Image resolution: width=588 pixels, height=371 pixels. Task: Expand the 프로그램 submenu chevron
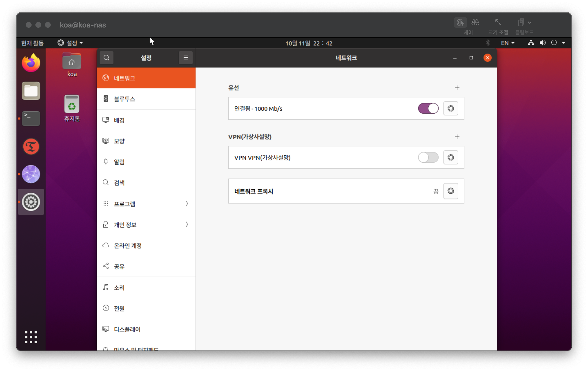[187, 204]
